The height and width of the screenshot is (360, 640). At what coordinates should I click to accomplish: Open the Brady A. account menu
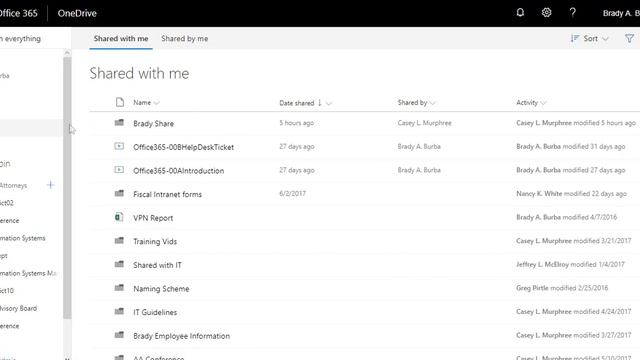pyautogui.click(x=621, y=13)
